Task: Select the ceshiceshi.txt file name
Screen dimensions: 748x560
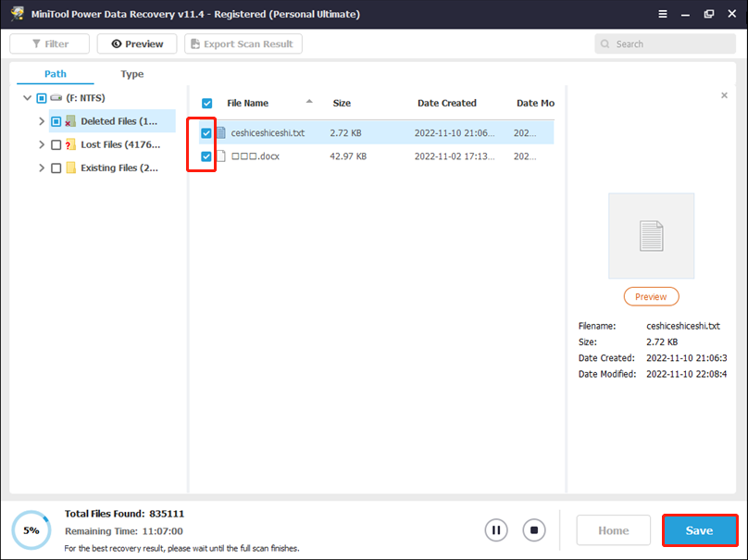Action: [x=268, y=133]
